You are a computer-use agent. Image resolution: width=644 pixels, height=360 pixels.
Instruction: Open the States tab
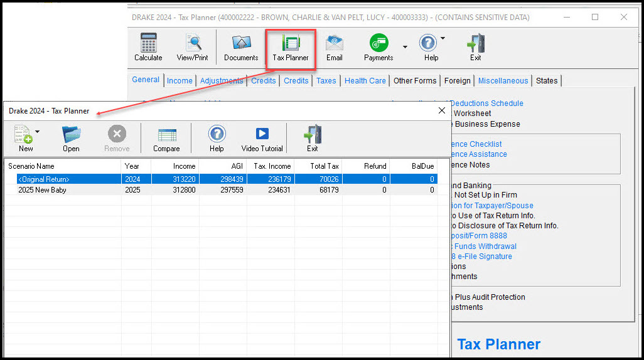click(547, 81)
